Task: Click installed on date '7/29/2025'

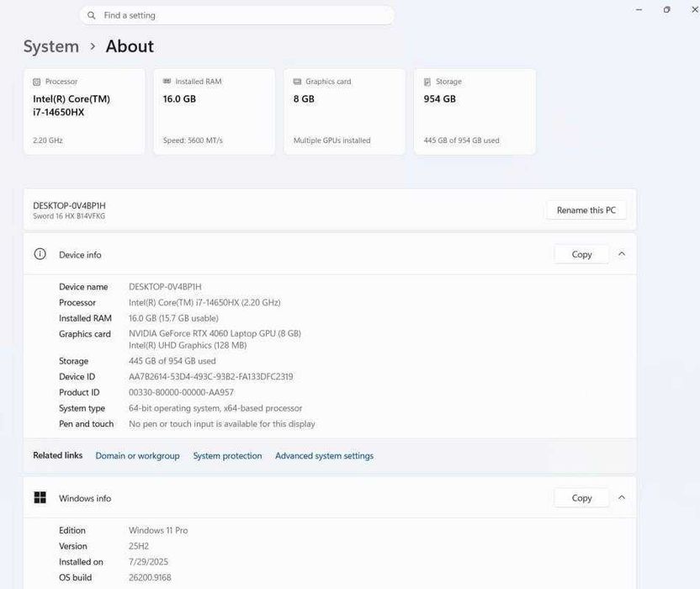Action: pos(148,562)
